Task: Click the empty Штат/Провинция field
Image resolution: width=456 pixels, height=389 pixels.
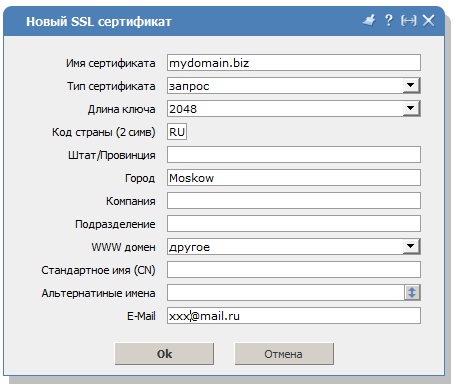Action: [x=294, y=155]
